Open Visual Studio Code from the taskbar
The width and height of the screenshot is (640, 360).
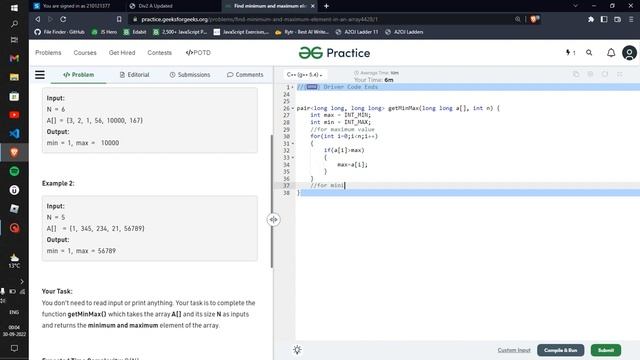(x=14, y=133)
